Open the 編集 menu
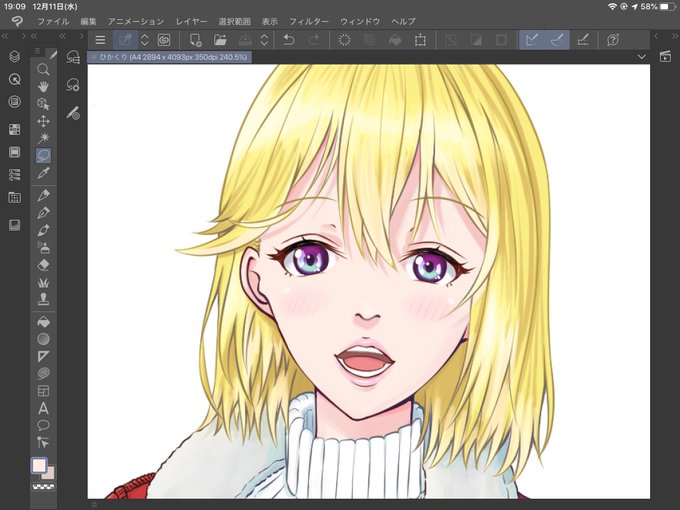Viewport: 680px width, 510px height. point(88,21)
